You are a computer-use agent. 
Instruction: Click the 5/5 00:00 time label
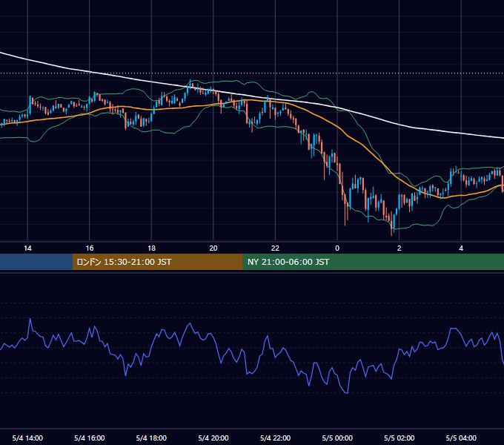(337, 438)
